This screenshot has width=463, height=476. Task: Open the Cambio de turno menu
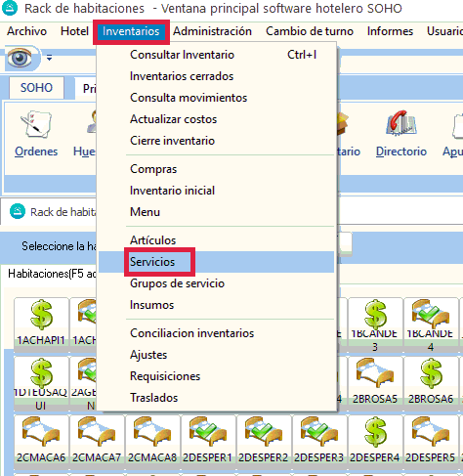pyautogui.click(x=310, y=31)
